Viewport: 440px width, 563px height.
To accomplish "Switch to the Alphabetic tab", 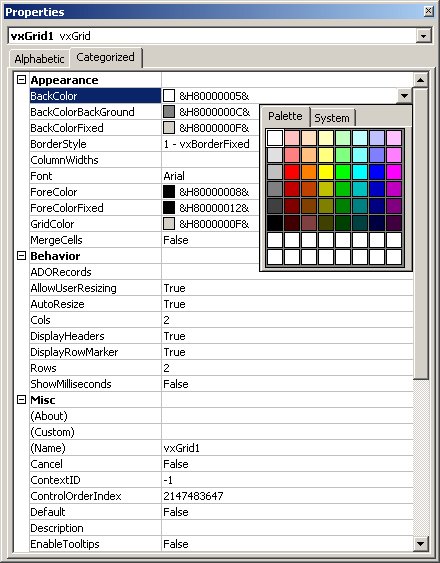I will pyautogui.click(x=39, y=59).
